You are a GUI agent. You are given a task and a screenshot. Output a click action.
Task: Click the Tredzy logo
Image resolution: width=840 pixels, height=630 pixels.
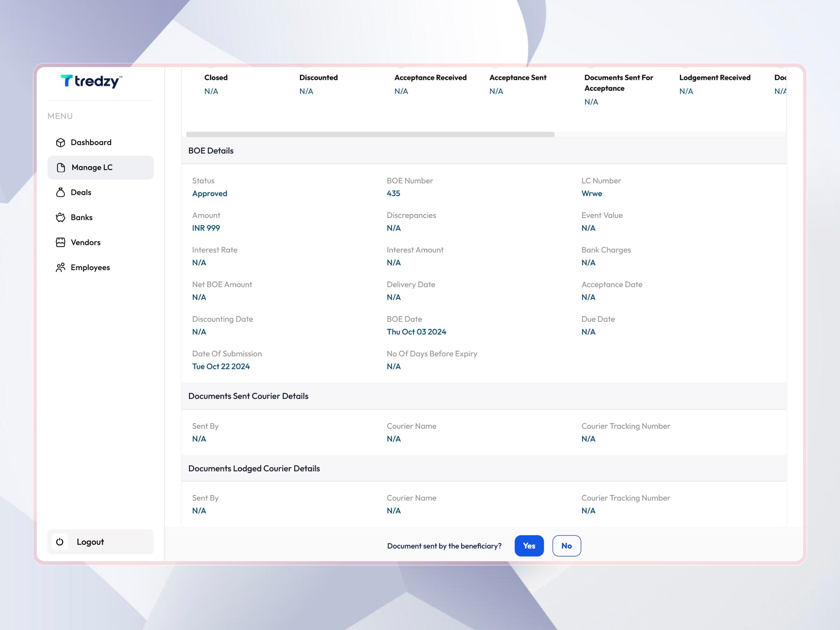(x=91, y=81)
